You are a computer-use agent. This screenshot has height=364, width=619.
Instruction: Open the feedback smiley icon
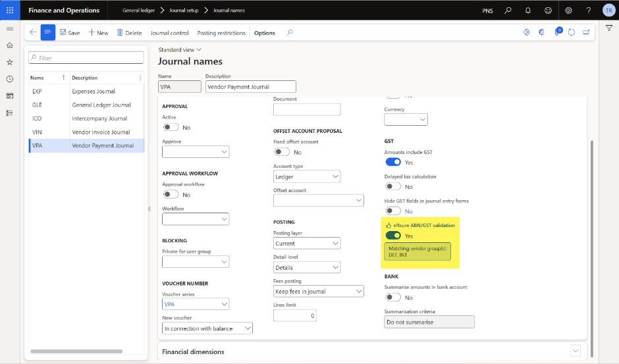tap(548, 11)
